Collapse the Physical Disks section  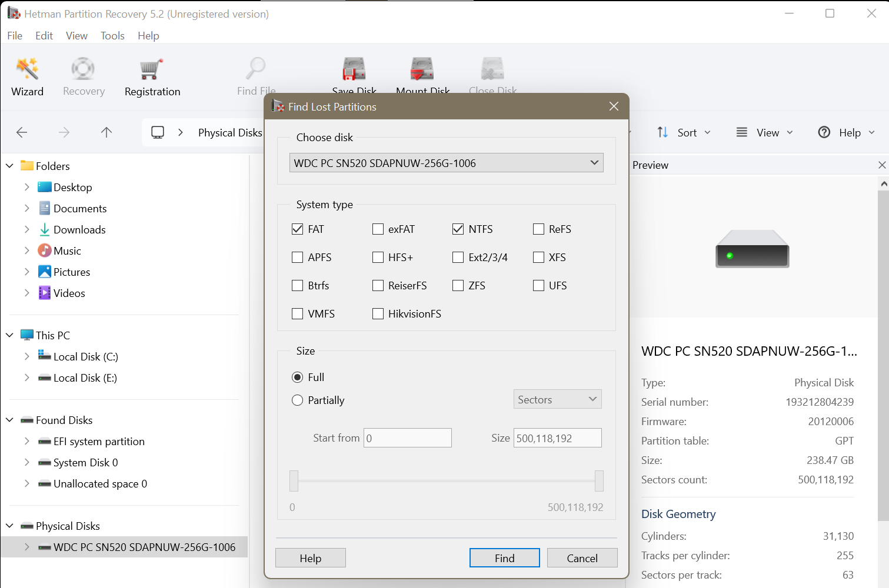(x=9, y=526)
